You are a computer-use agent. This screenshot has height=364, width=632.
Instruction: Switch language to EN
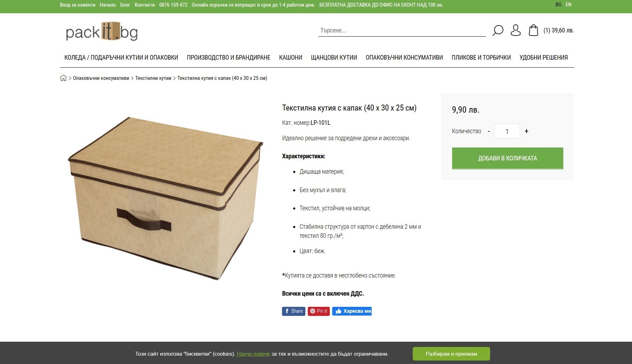pyautogui.click(x=568, y=5)
